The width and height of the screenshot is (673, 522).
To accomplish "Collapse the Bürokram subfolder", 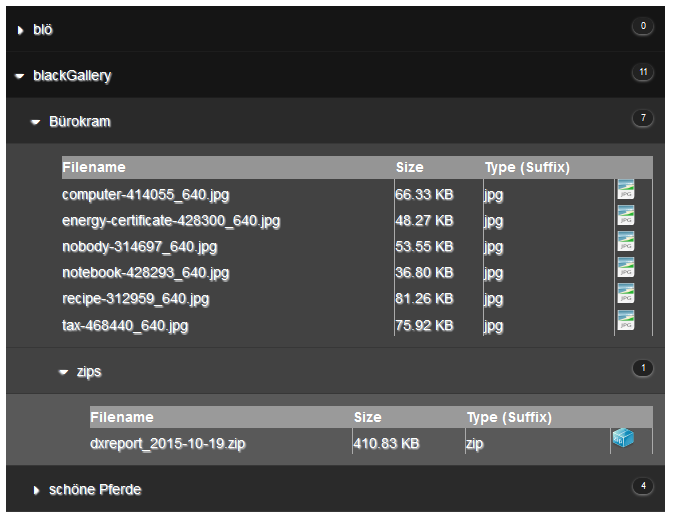I will 36,123.
